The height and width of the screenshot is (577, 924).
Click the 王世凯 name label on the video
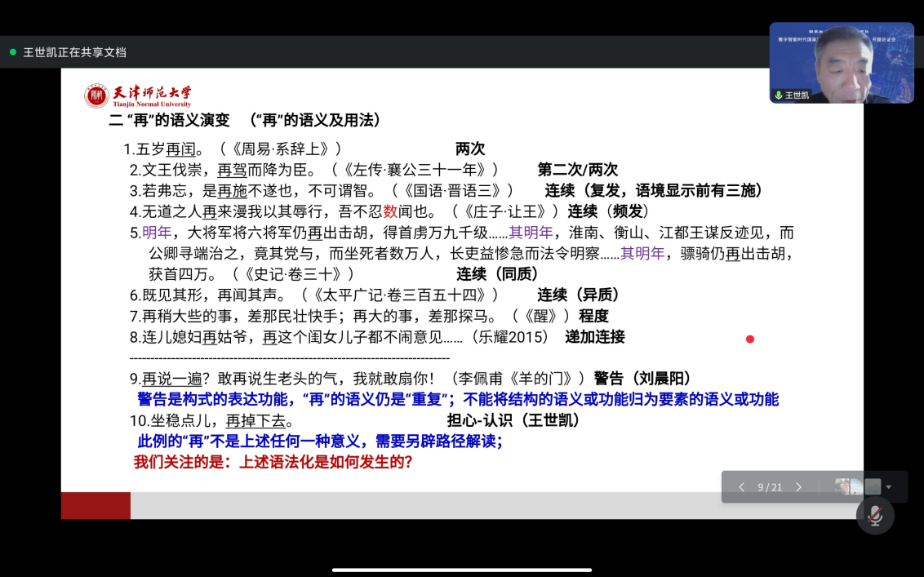pyautogui.click(x=797, y=95)
